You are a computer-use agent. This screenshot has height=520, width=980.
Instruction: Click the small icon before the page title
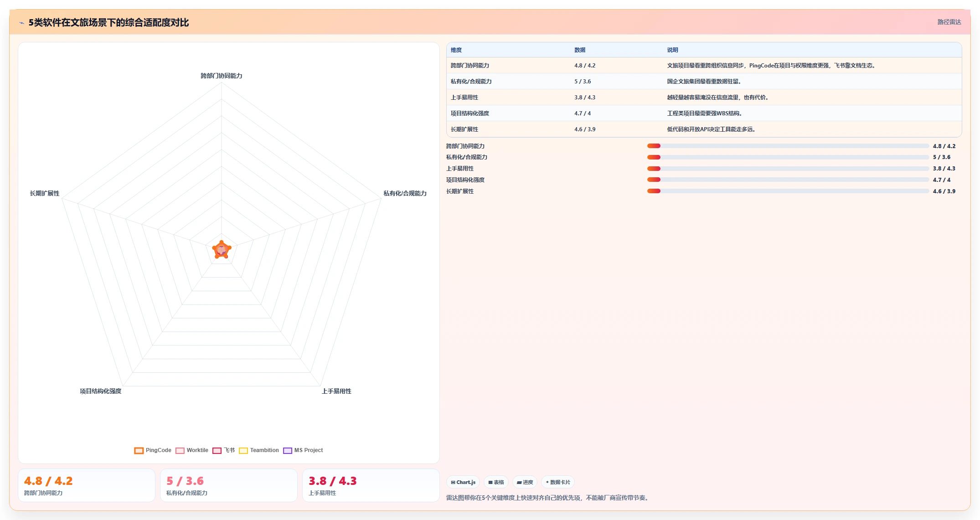coord(21,23)
